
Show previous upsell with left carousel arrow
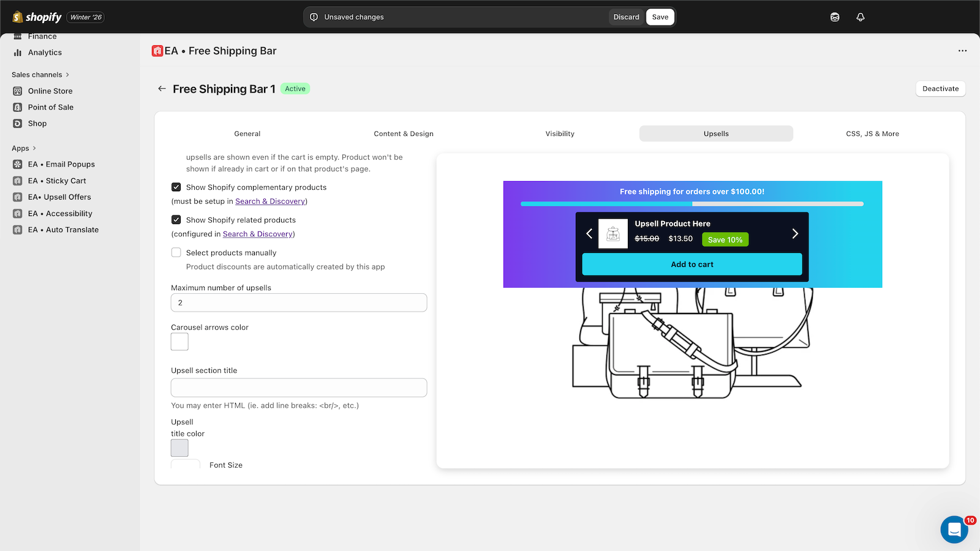pyautogui.click(x=589, y=233)
